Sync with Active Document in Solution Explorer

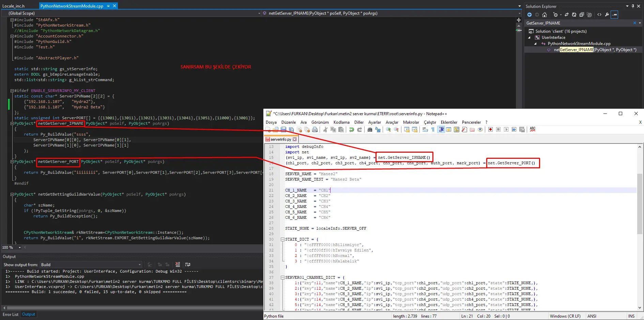point(567,15)
